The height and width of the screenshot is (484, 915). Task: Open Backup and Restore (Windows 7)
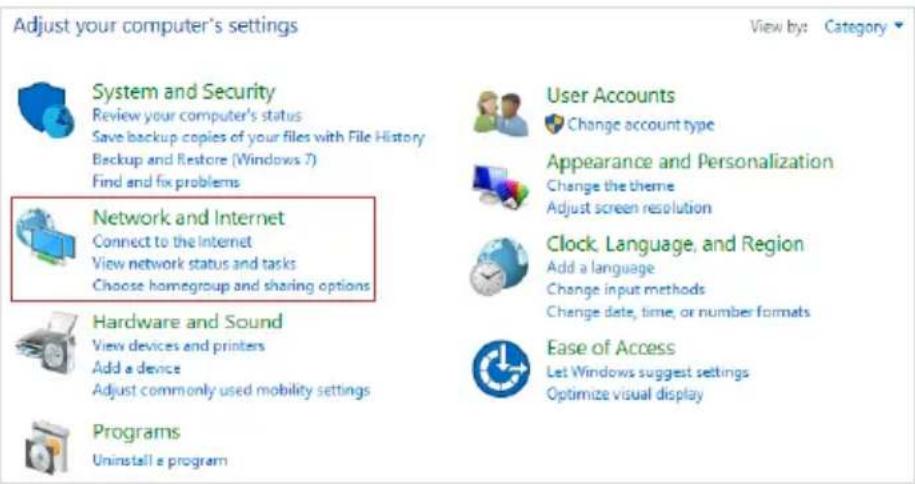(204, 159)
